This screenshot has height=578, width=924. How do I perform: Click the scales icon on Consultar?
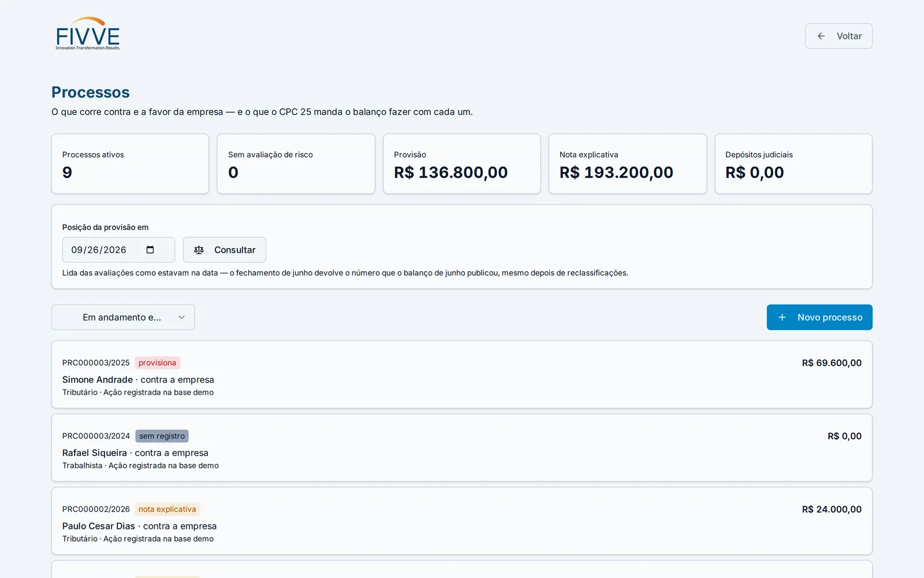(199, 250)
